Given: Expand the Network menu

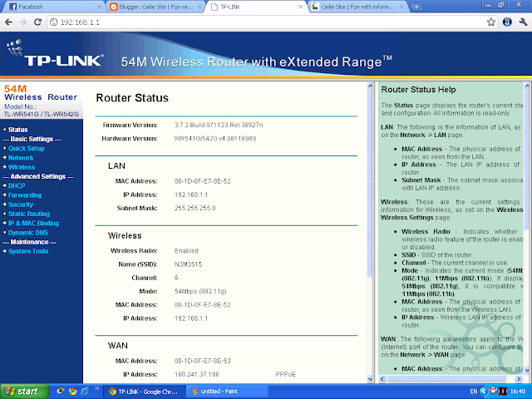Looking at the screenshot, I should point(21,158).
